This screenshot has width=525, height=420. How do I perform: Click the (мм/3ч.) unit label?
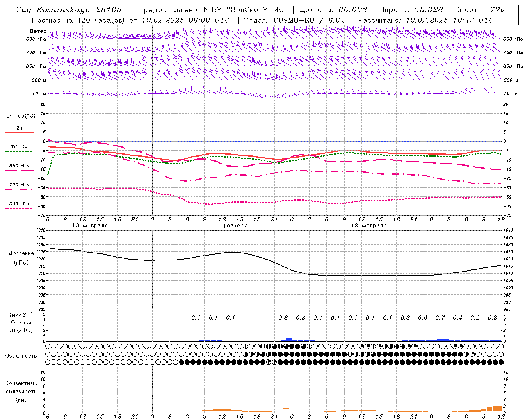pos(21,315)
